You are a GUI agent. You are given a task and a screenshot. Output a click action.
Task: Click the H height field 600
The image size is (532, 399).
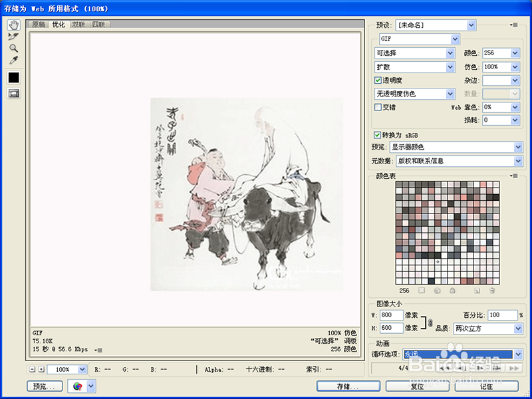391,328
